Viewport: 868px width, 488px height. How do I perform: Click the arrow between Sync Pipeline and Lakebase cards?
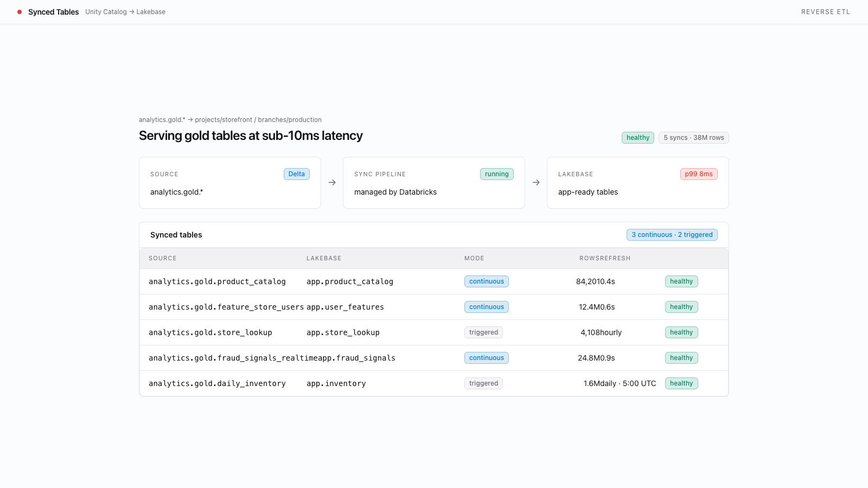point(536,183)
